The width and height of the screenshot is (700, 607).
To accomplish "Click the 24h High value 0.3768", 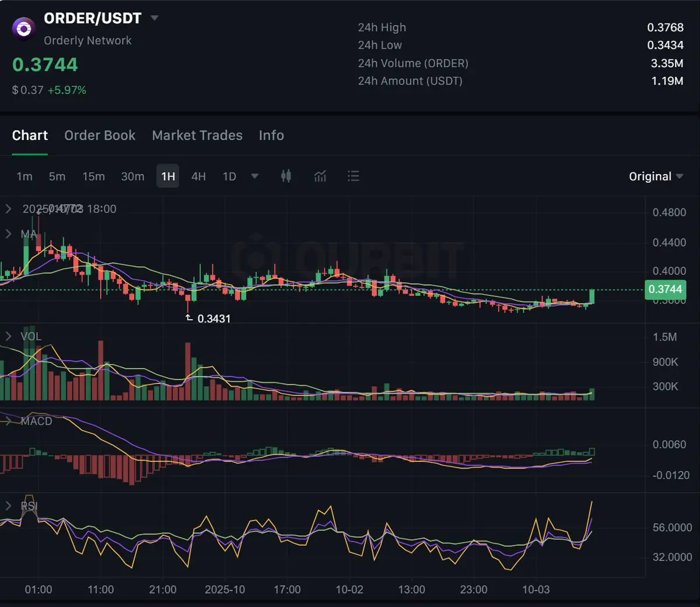I will 665,27.
